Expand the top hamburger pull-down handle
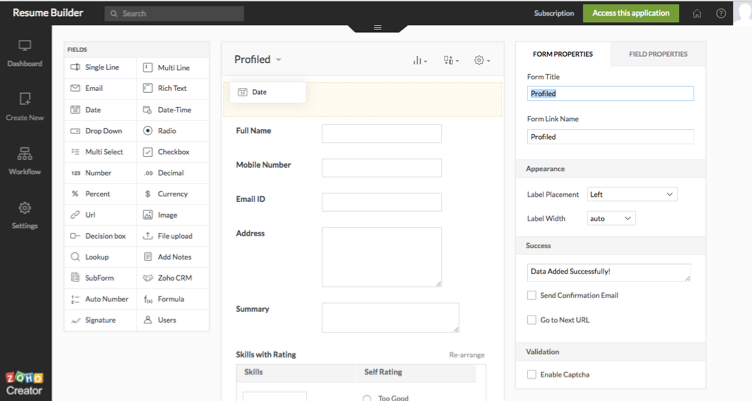Viewport: 753px width, 402px height. (377, 27)
